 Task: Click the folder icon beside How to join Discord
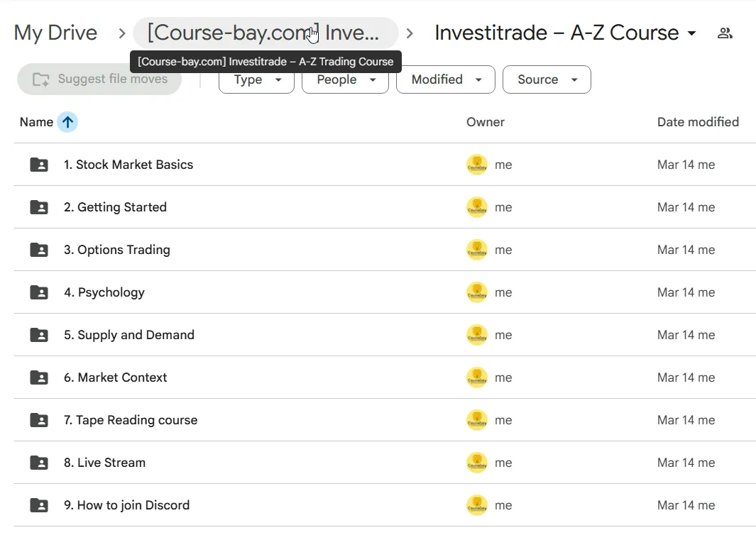[x=39, y=505]
